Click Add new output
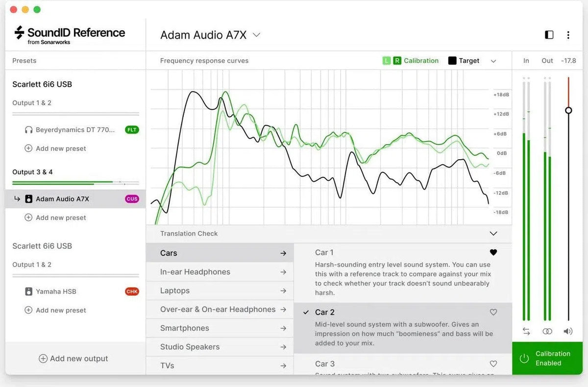Viewport: 588px width, 387px height. 73,358
